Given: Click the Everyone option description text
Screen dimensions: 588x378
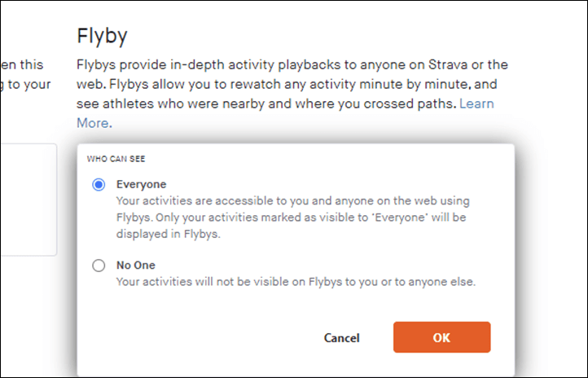Looking at the screenshot, I should [292, 218].
